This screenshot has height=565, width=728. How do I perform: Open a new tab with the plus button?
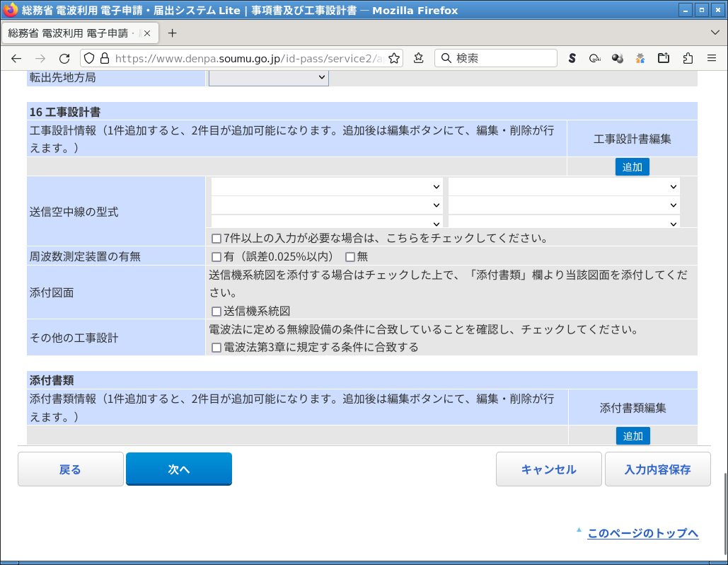click(x=172, y=33)
